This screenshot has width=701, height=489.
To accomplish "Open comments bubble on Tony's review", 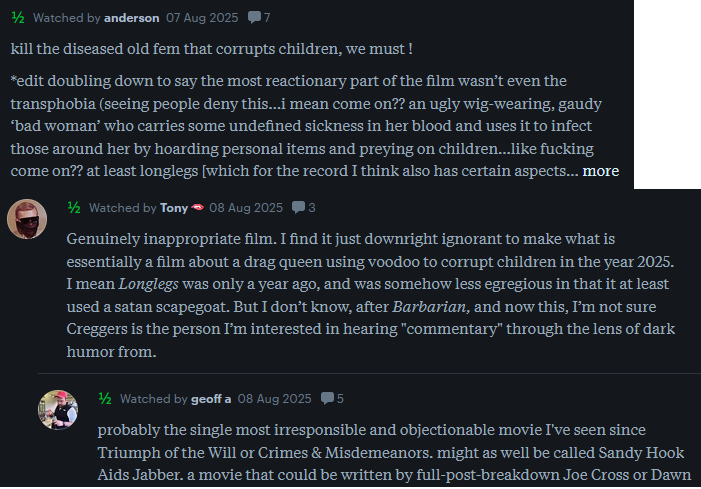I will tap(304, 207).
